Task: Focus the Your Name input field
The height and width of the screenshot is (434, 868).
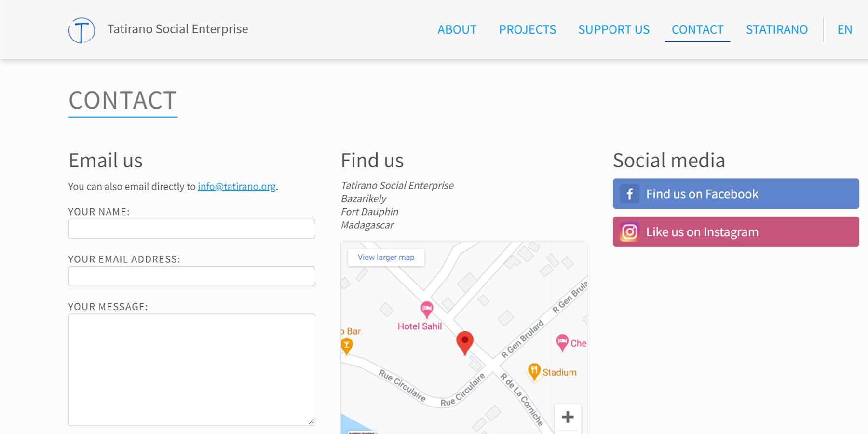Action: click(x=191, y=229)
